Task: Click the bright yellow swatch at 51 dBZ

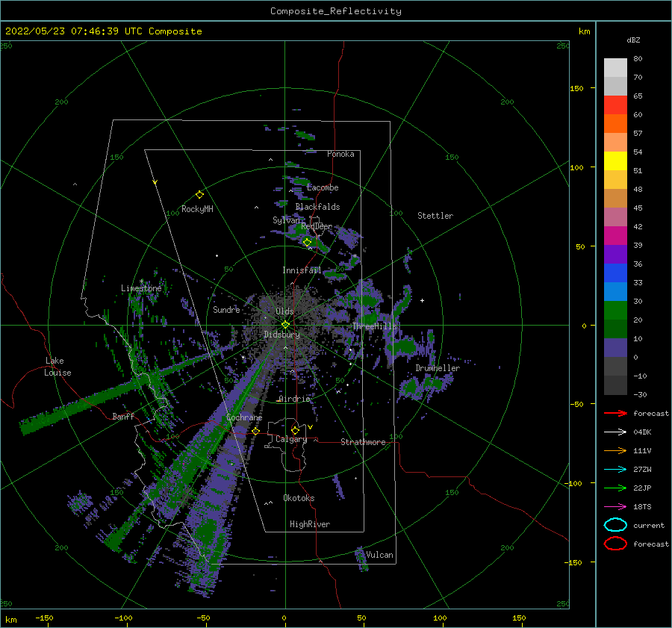Action: [615, 161]
